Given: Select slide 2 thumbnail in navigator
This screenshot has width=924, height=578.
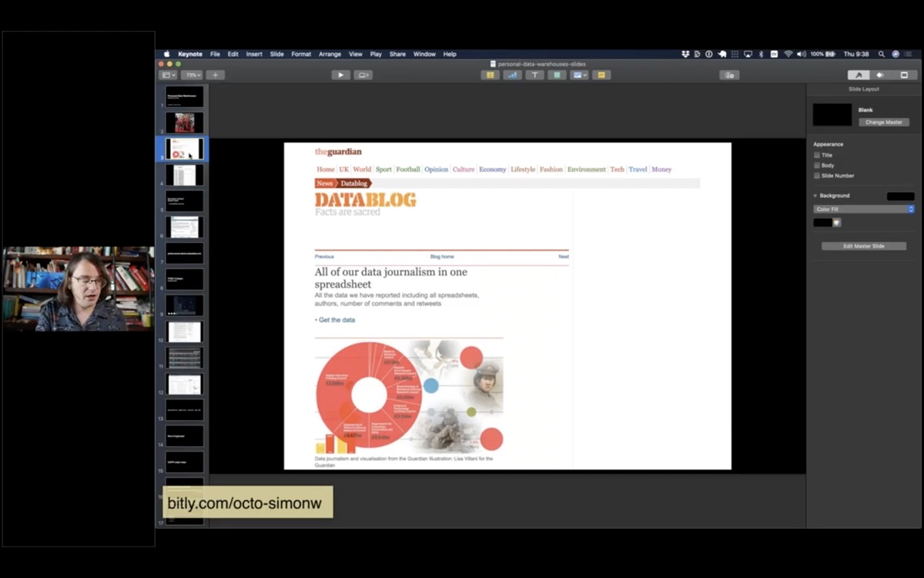Looking at the screenshot, I should (x=185, y=123).
